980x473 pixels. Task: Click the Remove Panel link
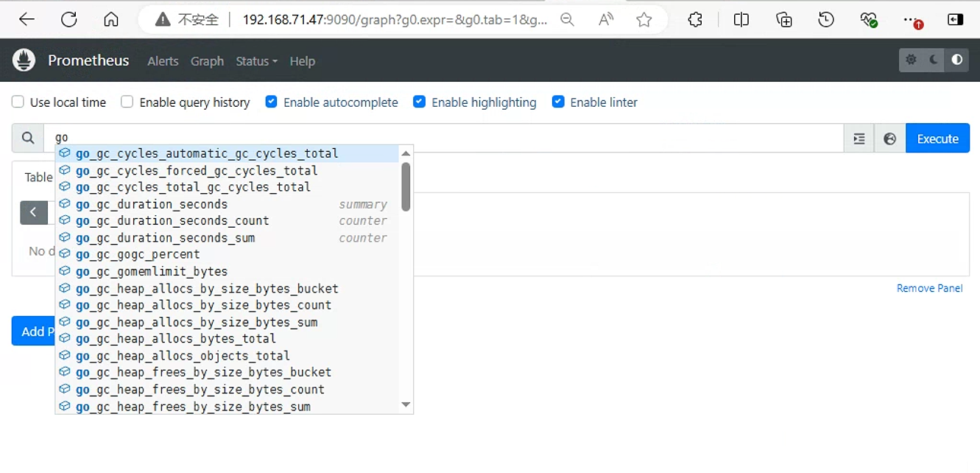929,288
